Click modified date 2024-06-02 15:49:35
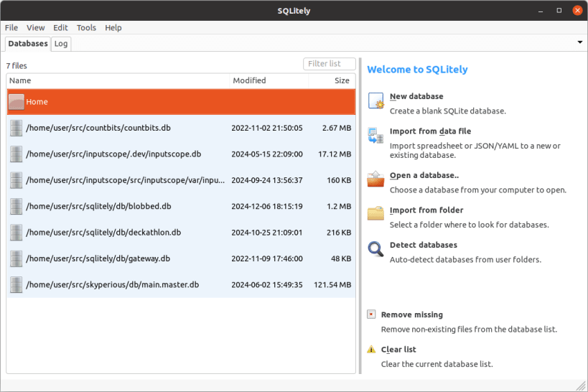588x392 pixels. click(x=266, y=285)
